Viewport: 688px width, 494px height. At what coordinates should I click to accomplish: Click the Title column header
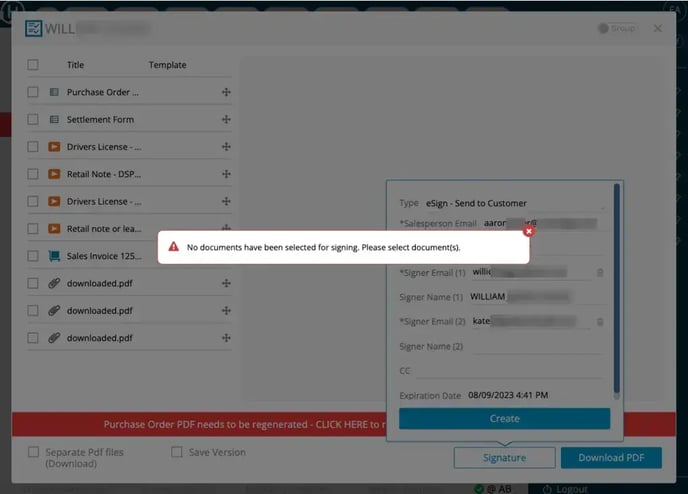(x=75, y=65)
